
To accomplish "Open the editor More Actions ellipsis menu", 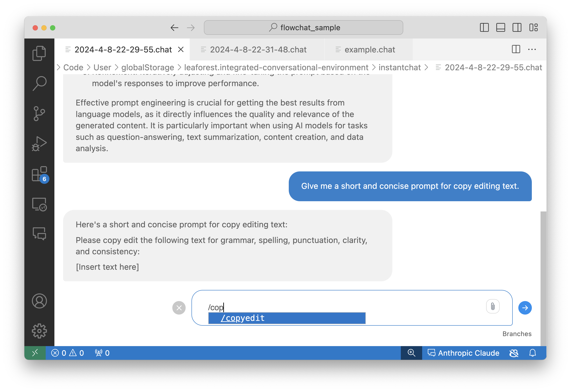I will 532,50.
